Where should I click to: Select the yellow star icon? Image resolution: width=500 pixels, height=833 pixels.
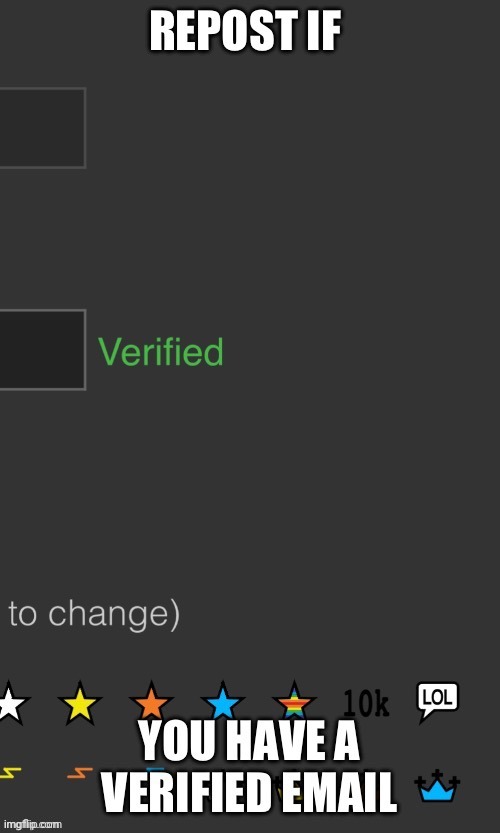[x=80, y=703]
